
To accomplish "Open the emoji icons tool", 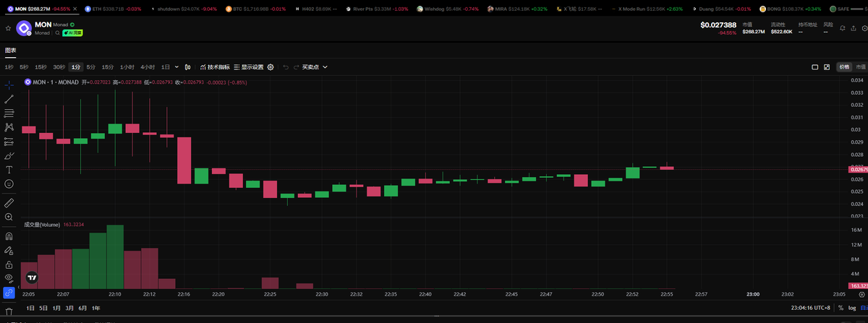I will 9,184.
